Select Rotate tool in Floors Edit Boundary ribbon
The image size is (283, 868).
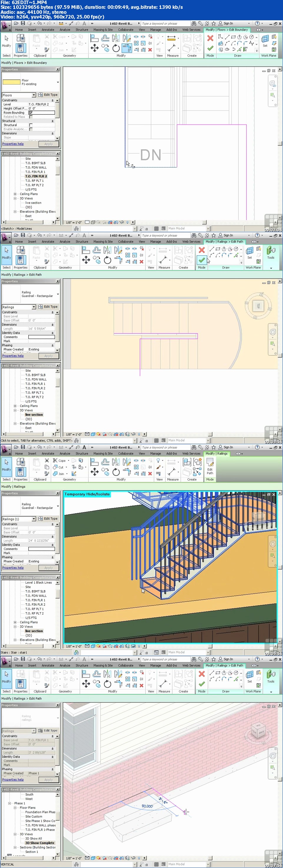point(116,48)
